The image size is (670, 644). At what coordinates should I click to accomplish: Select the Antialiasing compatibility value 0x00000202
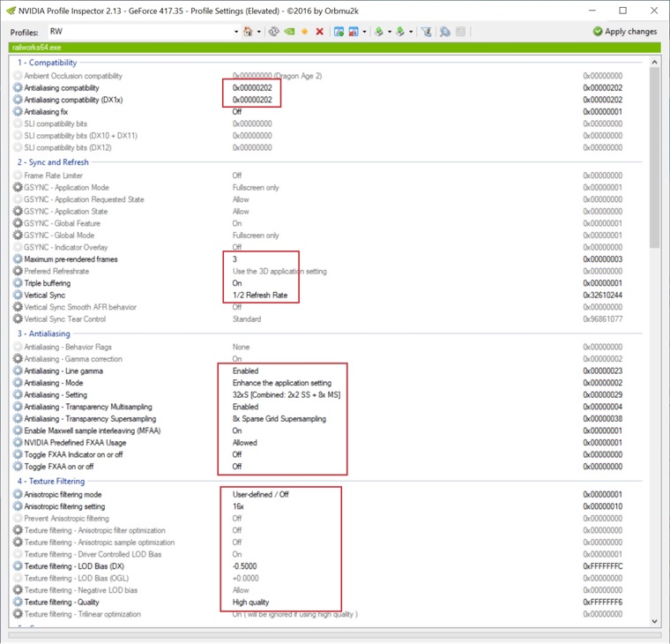click(252, 87)
